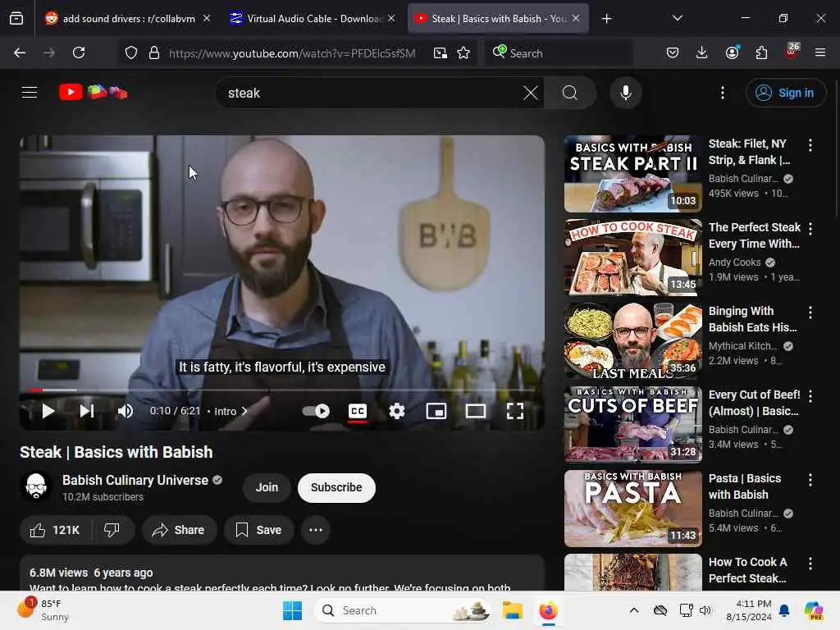Click the YouTube search magnifier button
This screenshot has height=630, width=840.
[570, 93]
